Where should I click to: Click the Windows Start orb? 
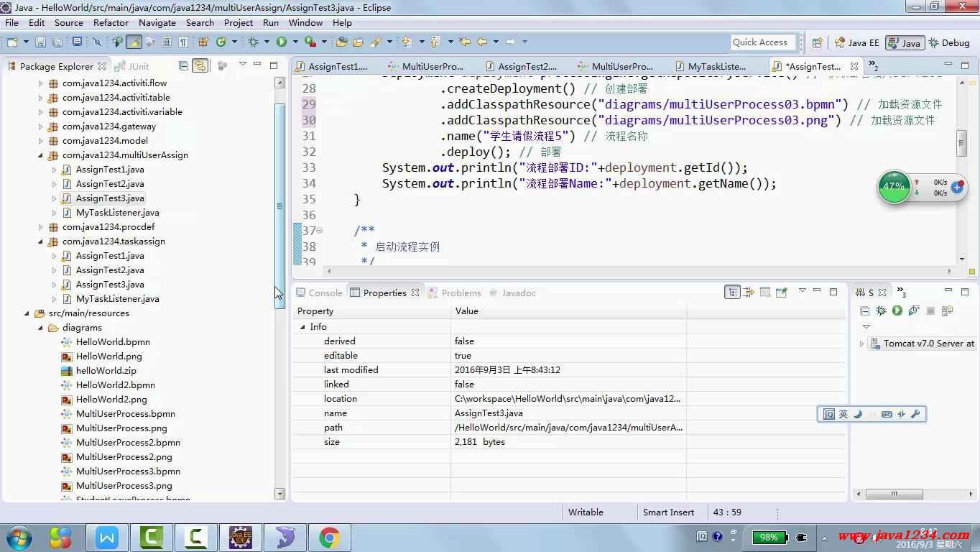click(19, 537)
